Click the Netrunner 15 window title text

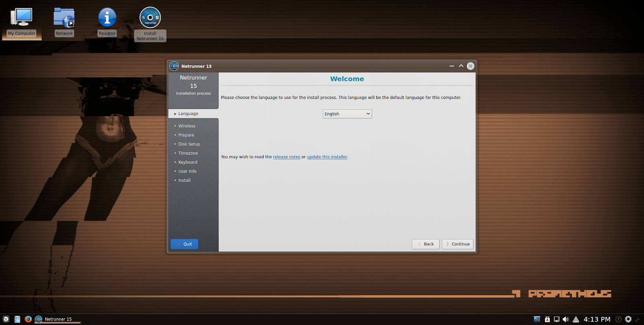196,66
